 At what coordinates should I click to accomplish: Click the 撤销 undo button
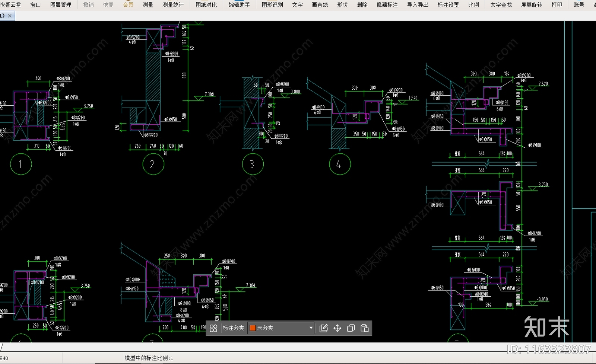[88, 5]
